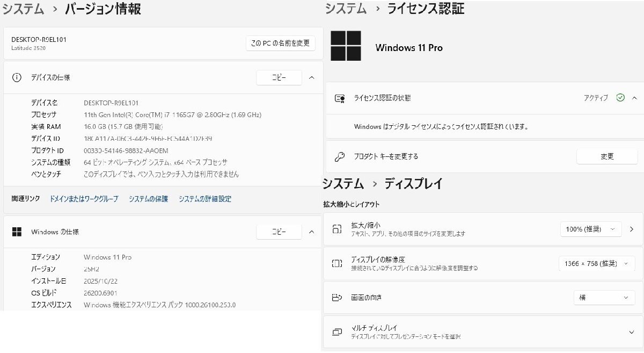Open the 1366 × 768 resolution dropdown

(x=596, y=263)
